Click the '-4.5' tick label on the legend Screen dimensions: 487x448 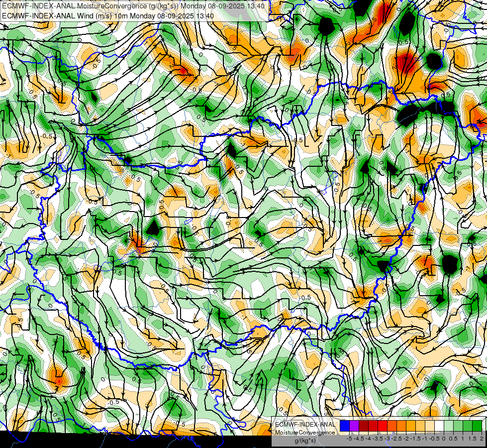coord(359,439)
